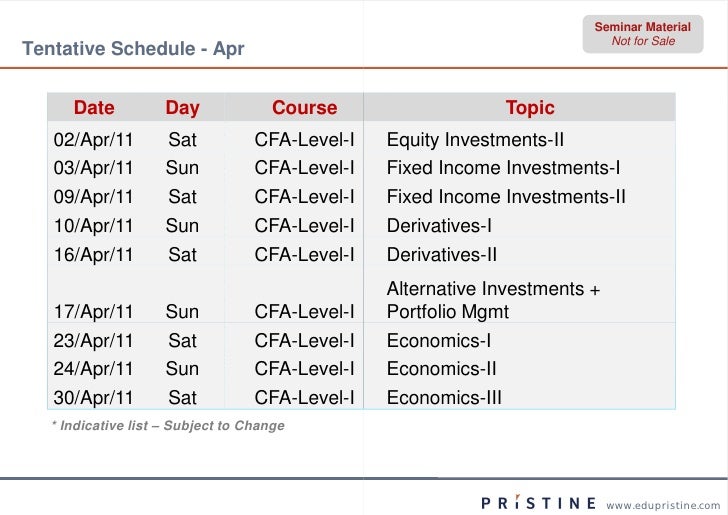Select the 24/Apr/11 date cell
Screen dimensions: 728x515
pos(93,369)
